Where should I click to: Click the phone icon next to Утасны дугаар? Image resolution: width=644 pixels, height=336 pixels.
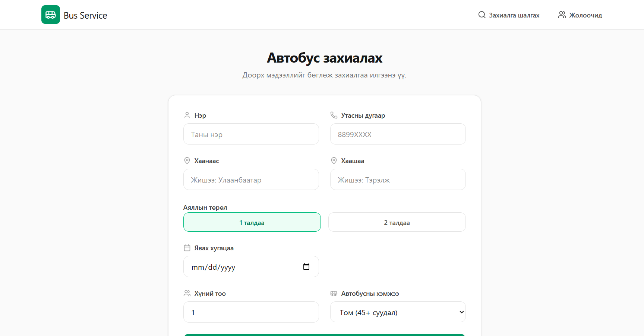click(334, 115)
